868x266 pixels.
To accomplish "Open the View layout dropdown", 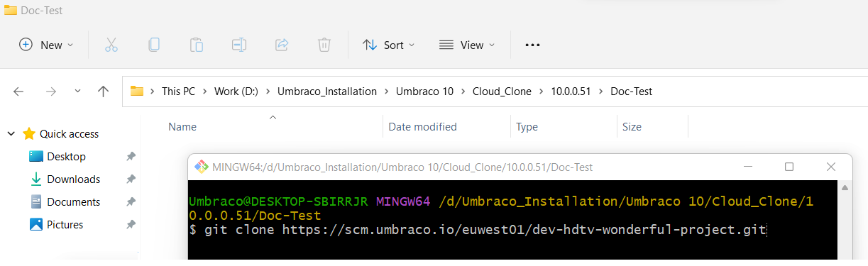I will [467, 45].
